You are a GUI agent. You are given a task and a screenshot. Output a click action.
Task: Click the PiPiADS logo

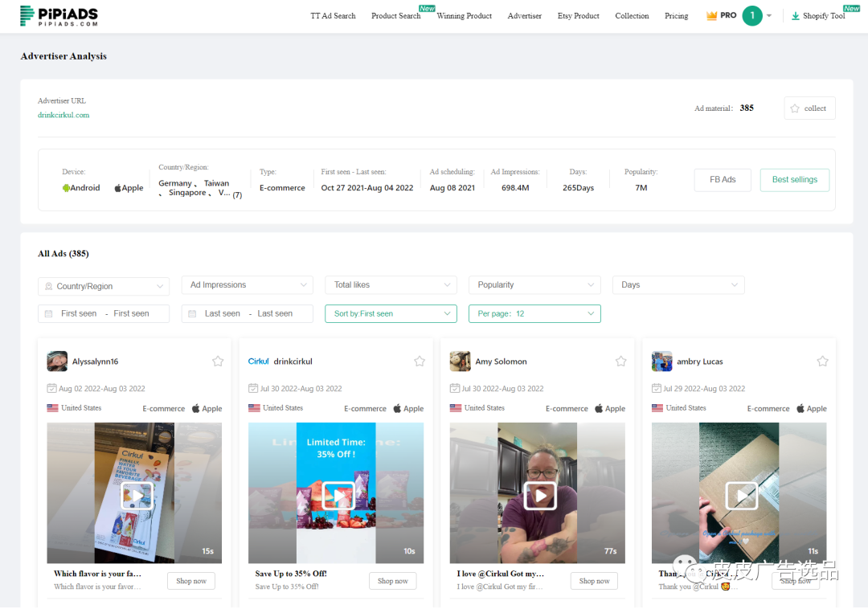pos(59,15)
